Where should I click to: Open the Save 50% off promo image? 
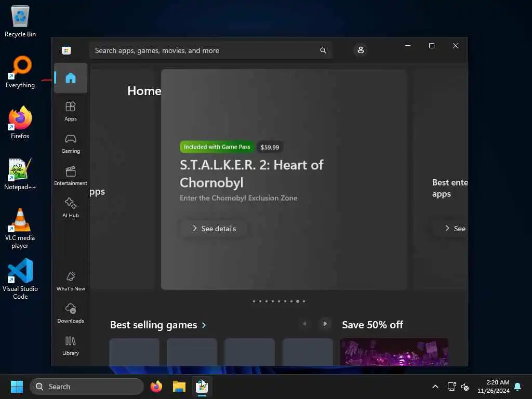[x=394, y=352]
